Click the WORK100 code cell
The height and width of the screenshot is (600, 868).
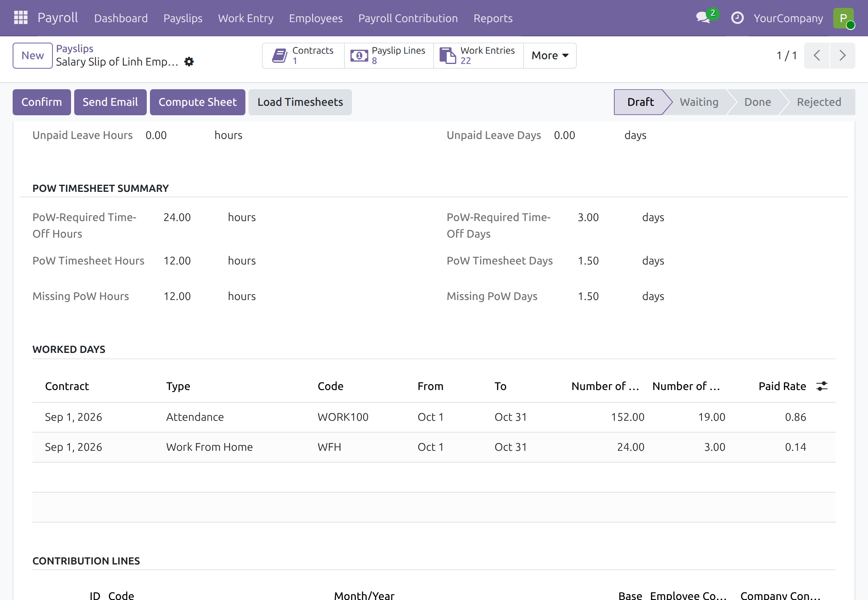pos(343,417)
